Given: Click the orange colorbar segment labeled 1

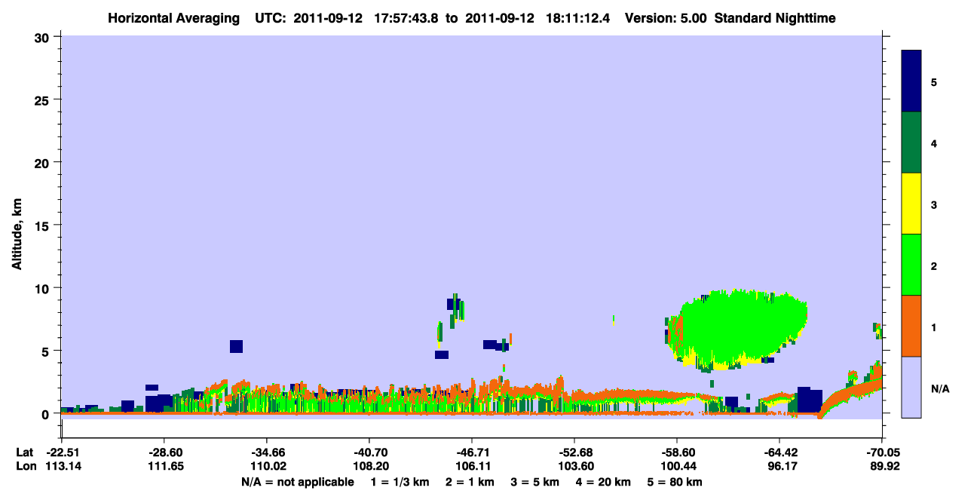Looking at the screenshot, I should pos(911,326).
